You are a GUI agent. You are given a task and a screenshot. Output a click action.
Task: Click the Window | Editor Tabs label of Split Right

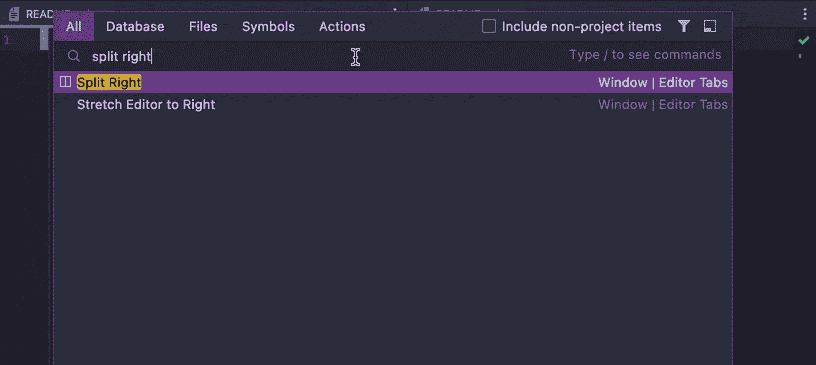click(x=662, y=82)
